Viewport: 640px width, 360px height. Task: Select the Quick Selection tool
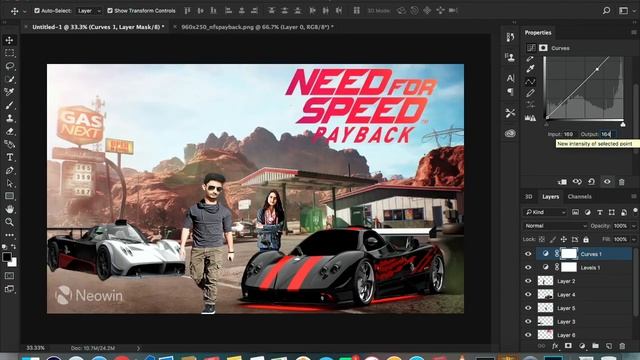pos(9,79)
